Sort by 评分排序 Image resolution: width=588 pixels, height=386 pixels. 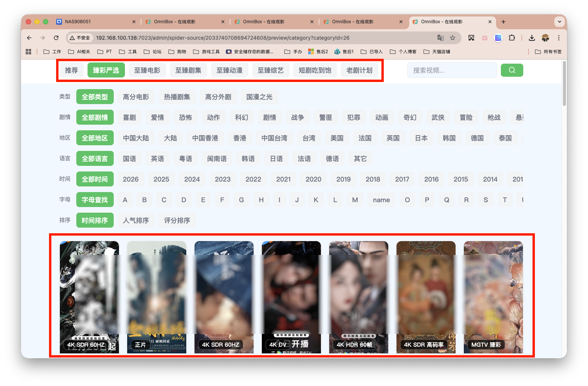pos(177,221)
